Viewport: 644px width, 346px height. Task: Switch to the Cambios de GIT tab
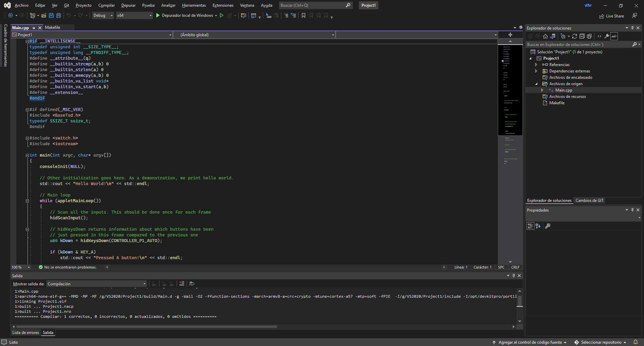coord(589,200)
